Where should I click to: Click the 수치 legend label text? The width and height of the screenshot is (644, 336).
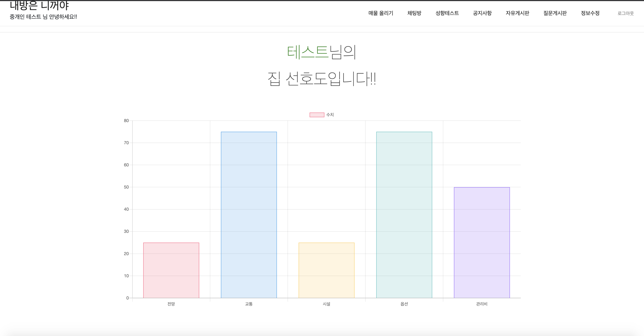[x=330, y=115]
